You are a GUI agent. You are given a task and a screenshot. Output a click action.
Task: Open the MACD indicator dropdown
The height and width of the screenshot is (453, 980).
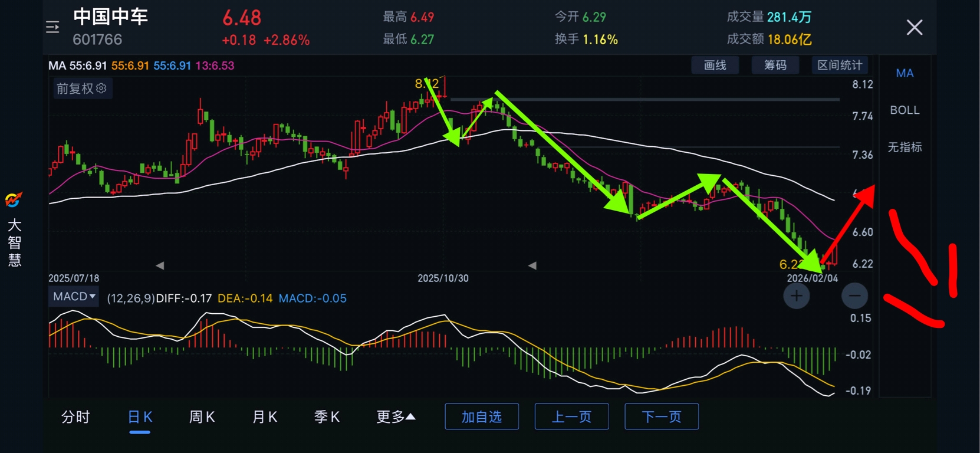tap(74, 297)
